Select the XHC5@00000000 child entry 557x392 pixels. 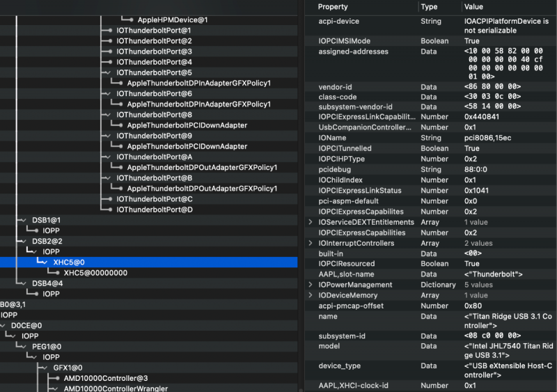pyautogui.click(x=95, y=273)
